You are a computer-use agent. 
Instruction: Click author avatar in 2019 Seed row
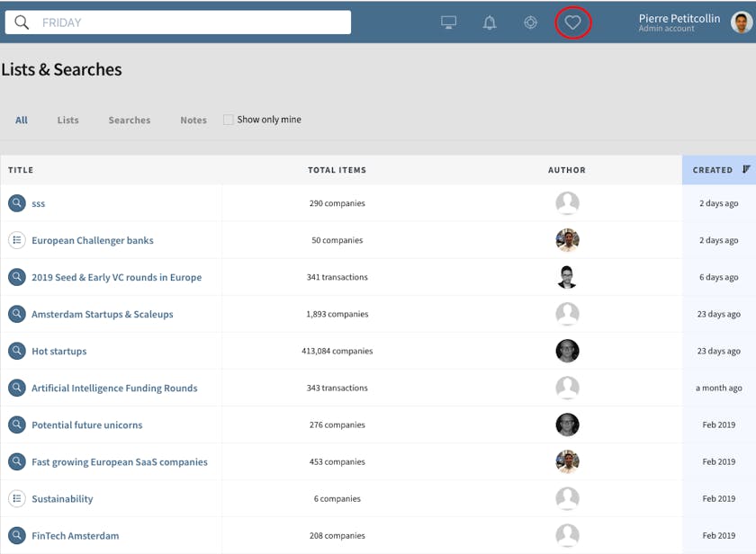pyautogui.click(x=567, y=277)
